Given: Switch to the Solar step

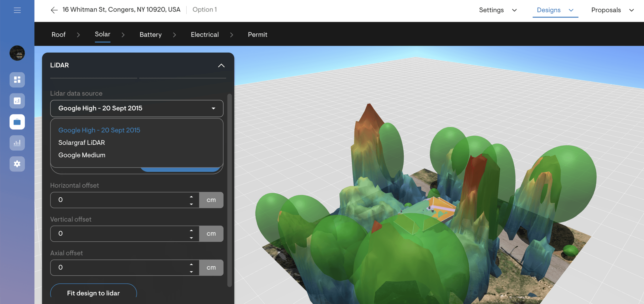Looking at the screenshot, I should (x=102, y=34).
